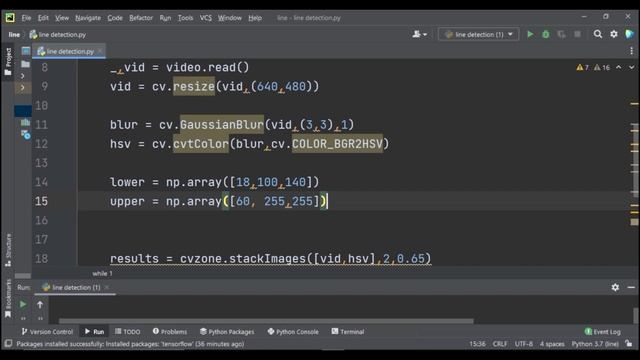Toggle the Project tool window

pyautogui.click(x=8, y=62)
